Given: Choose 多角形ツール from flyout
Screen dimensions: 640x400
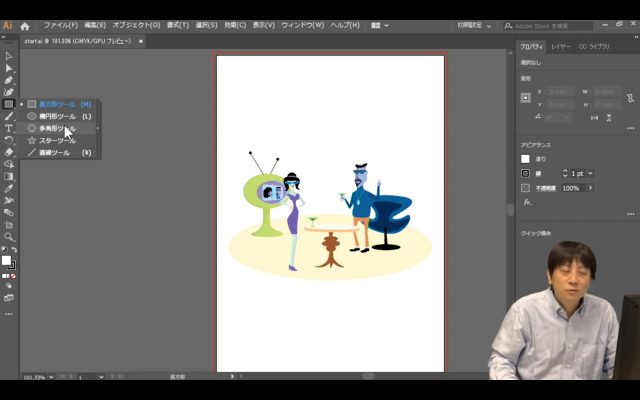Looking at the screenshot, I should click(60, 129).
